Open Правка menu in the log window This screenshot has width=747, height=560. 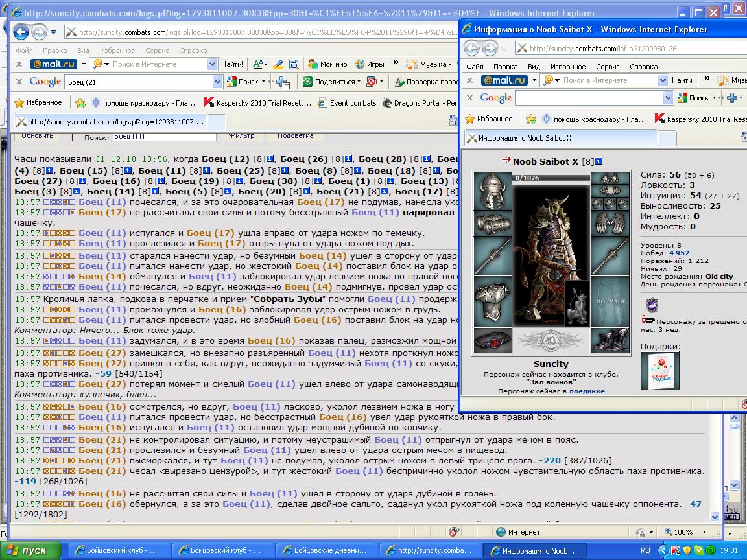pos(54,51)
